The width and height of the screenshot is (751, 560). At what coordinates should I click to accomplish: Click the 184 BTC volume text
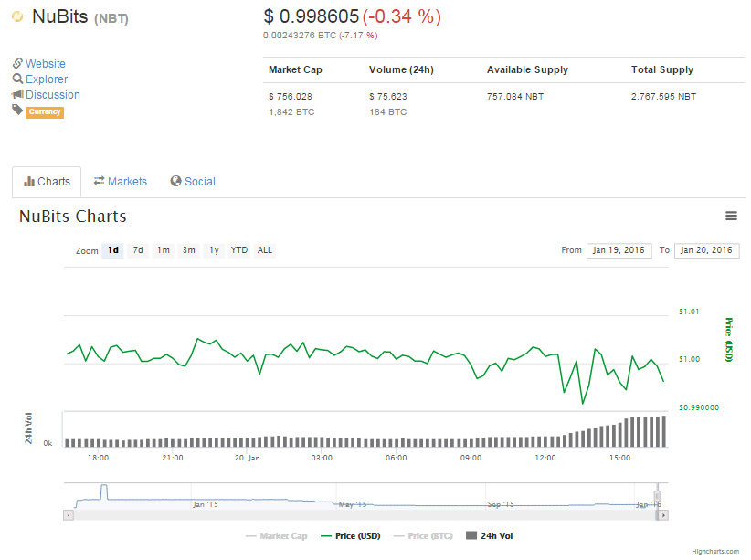point(388,112)
